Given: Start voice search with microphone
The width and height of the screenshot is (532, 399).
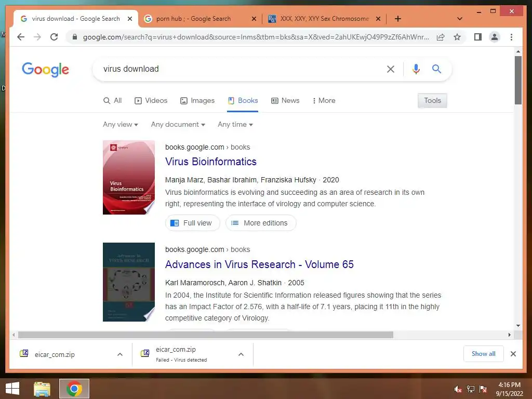Looking at the screenshot, I should pos(416,69).
